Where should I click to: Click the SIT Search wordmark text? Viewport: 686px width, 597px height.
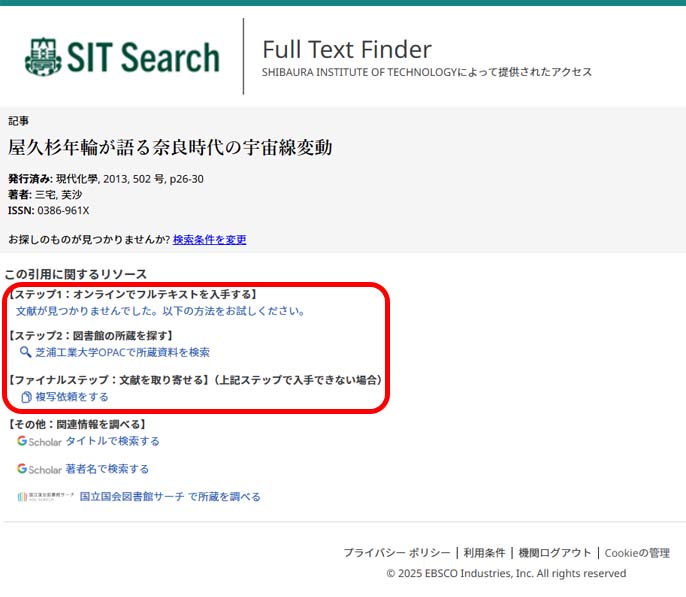pos(143,57)
